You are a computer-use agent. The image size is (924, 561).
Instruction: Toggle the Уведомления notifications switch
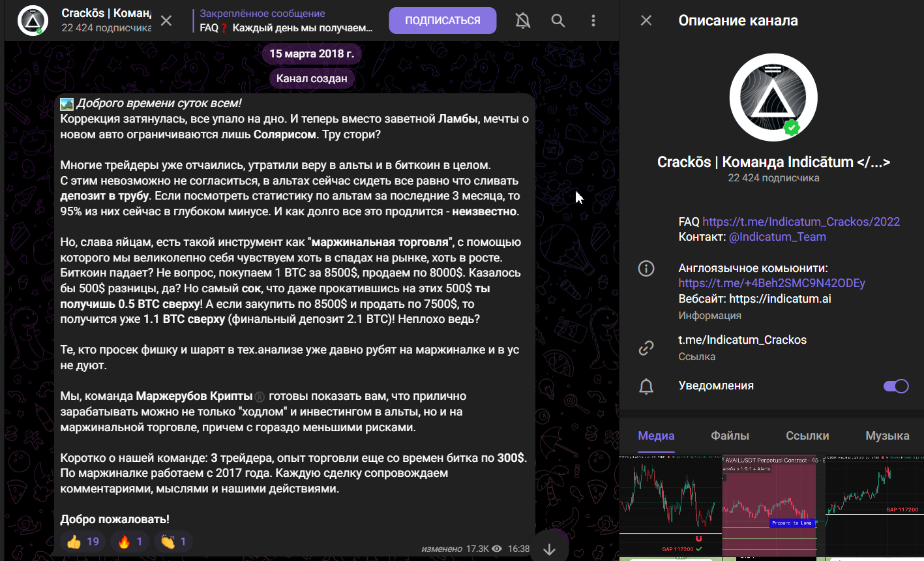coord(896,386)
